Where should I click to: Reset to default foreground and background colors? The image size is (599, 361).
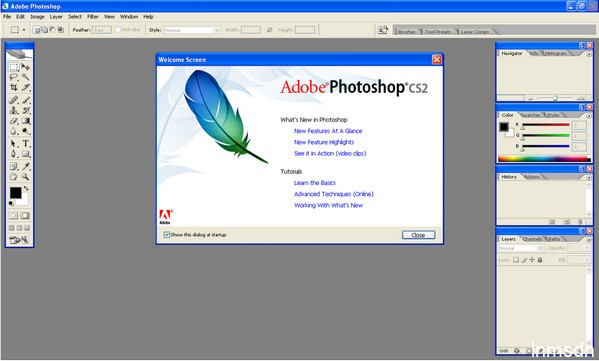[x=11, y=204]
